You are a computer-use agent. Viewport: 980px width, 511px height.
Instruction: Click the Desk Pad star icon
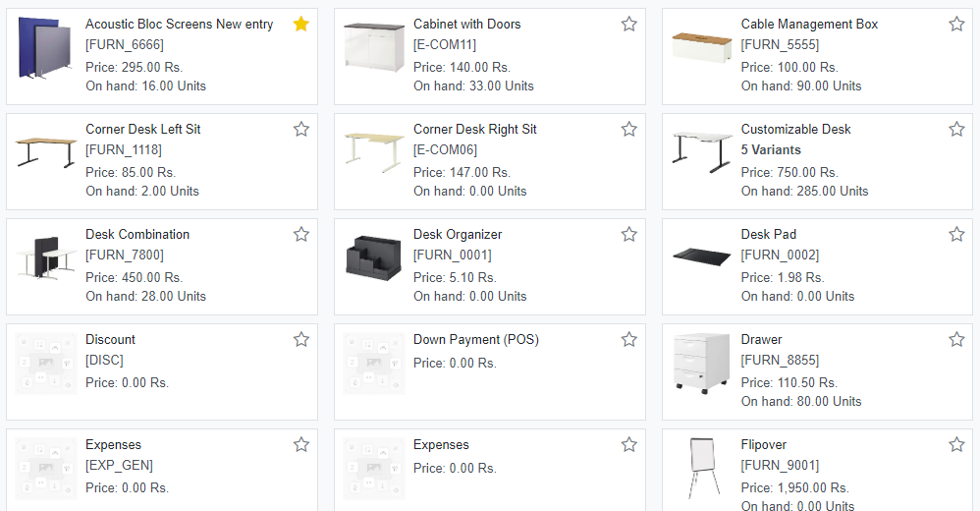click(x=956, y=235)
